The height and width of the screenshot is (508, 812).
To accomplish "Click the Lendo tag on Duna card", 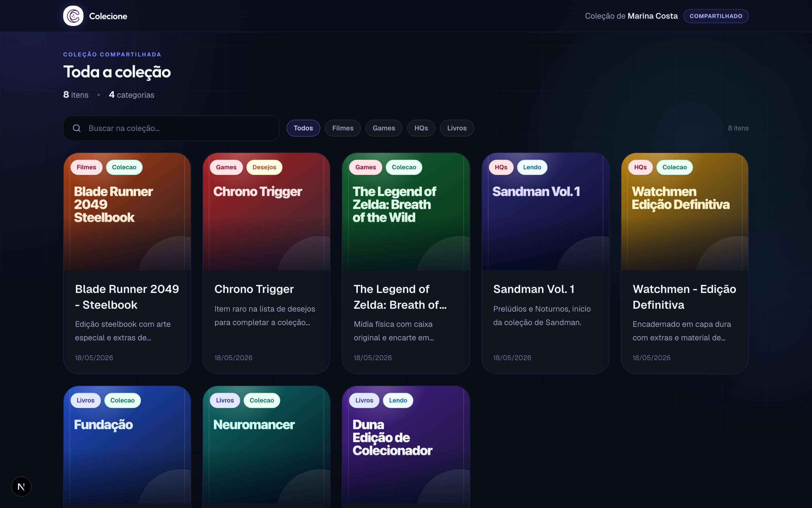I will (398, 400).
